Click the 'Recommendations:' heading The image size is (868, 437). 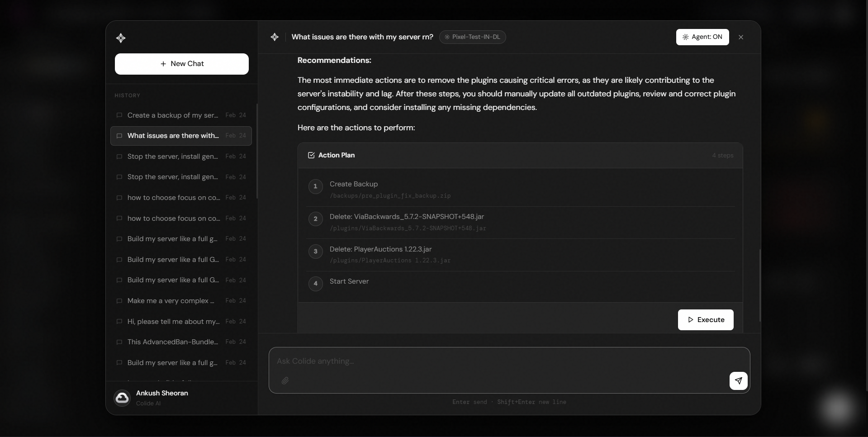pyautogui.click(x=334, y=61)
